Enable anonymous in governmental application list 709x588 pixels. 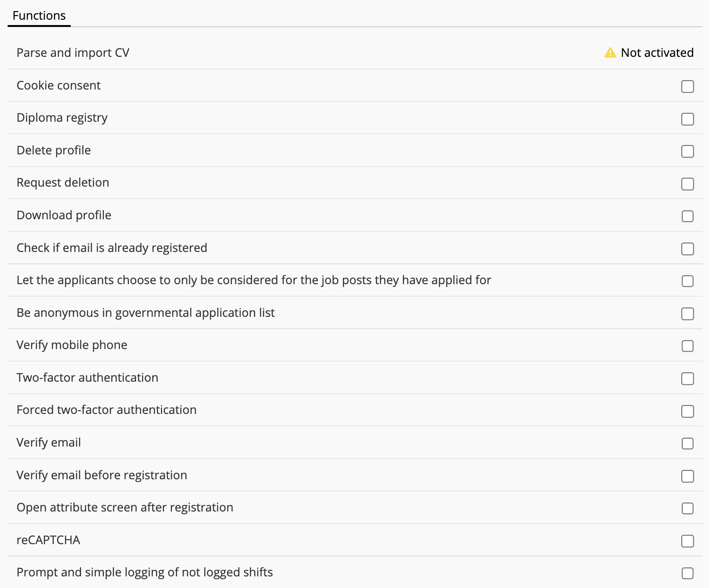pos(688,314)
